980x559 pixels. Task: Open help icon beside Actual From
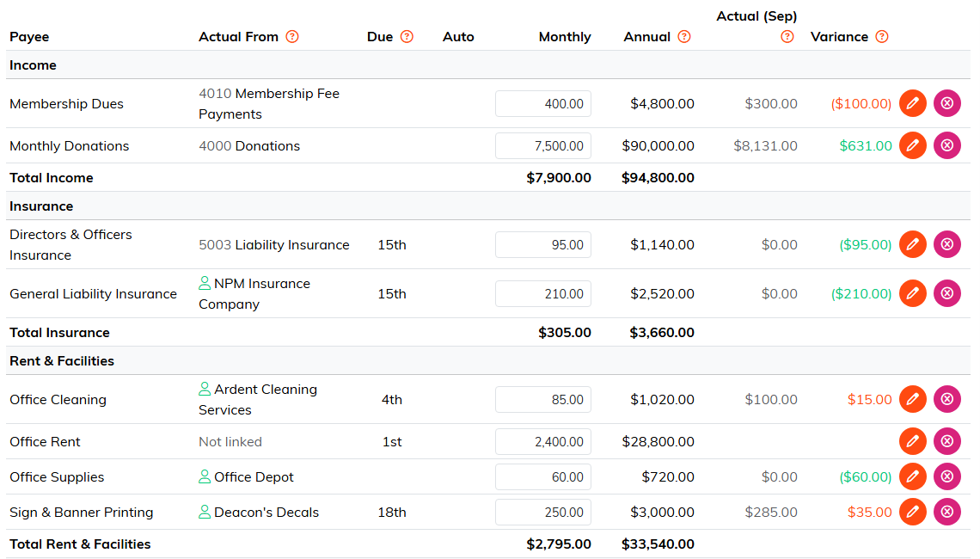[x=292, y=36]
